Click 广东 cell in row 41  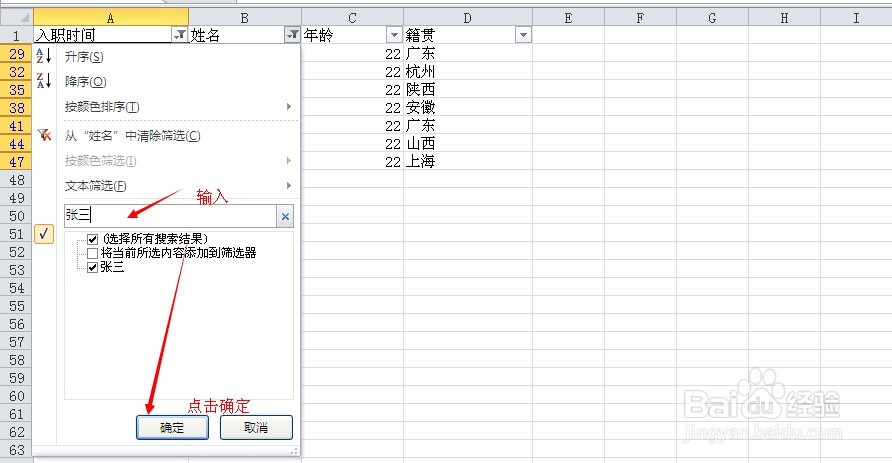tap(468, 126)
